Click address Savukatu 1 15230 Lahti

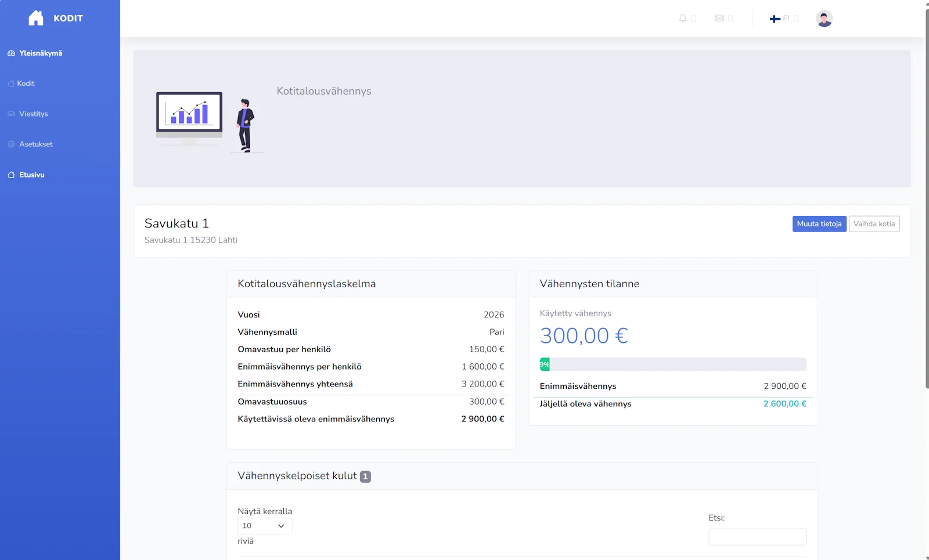click(x=190, y=240)
